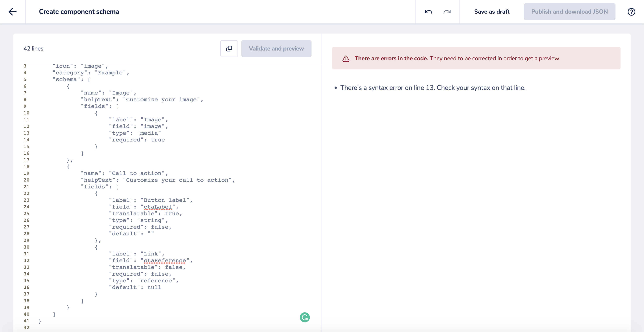Click line number 13 in the gutter

(26, 133)
